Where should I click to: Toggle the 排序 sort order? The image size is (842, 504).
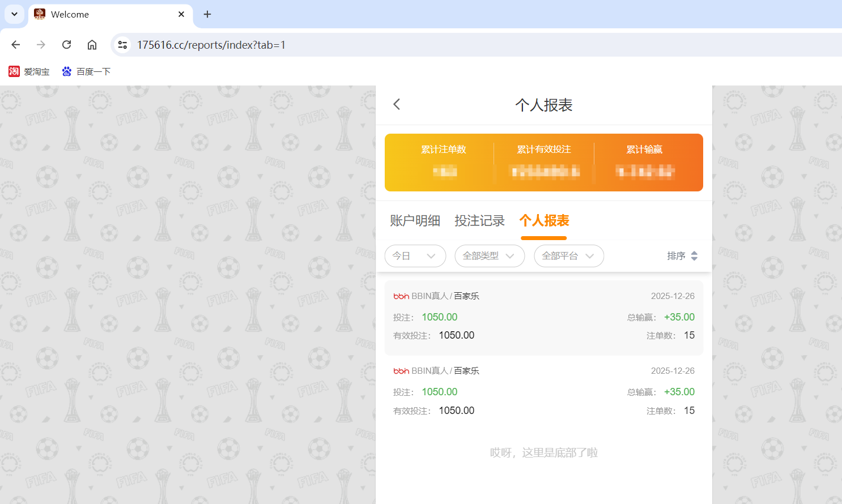pyautogui.click(x=683, y=255)
